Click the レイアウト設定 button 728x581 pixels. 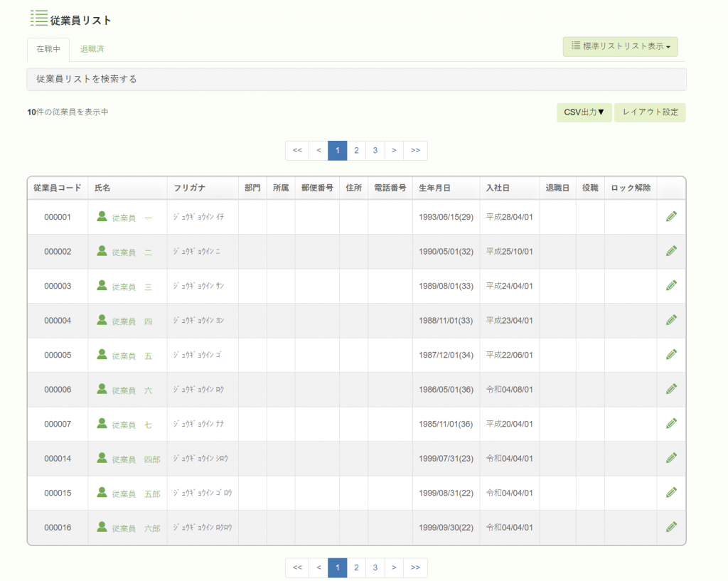(x=650, y=112)
